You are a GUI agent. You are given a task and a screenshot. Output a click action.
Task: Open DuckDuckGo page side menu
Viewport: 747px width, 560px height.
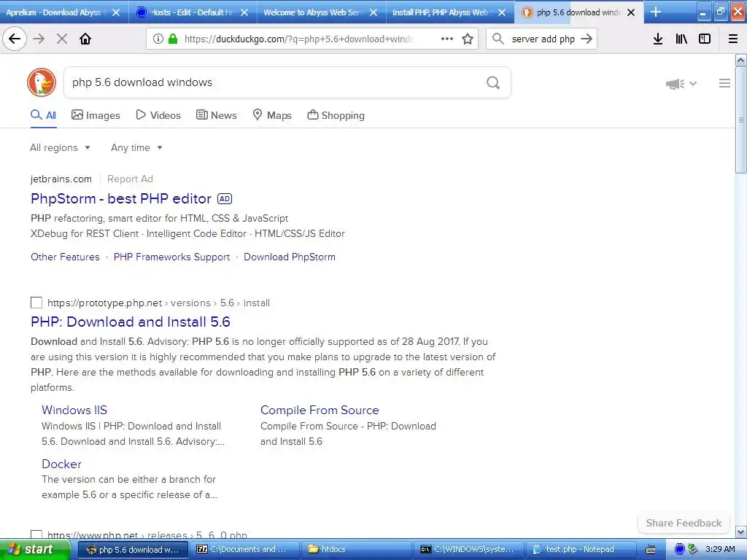tap(724, 83)
